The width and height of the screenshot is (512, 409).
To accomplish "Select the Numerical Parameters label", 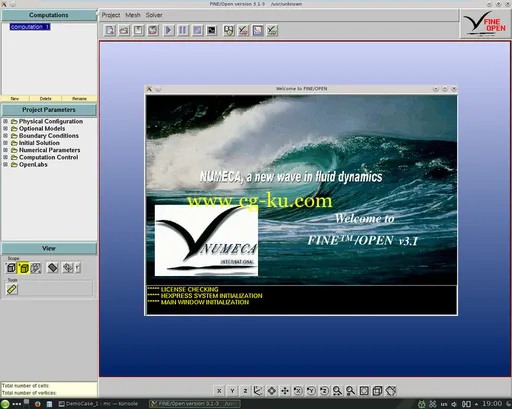I will tap(49, 150).
